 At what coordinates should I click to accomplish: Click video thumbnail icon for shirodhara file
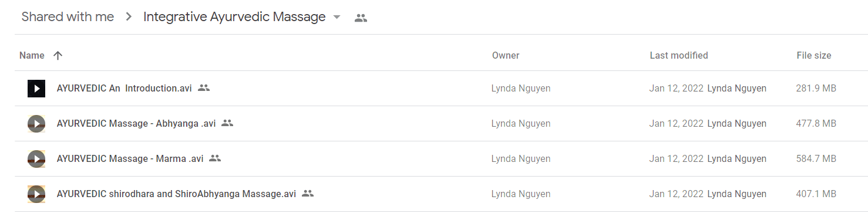tap(36, 194)
